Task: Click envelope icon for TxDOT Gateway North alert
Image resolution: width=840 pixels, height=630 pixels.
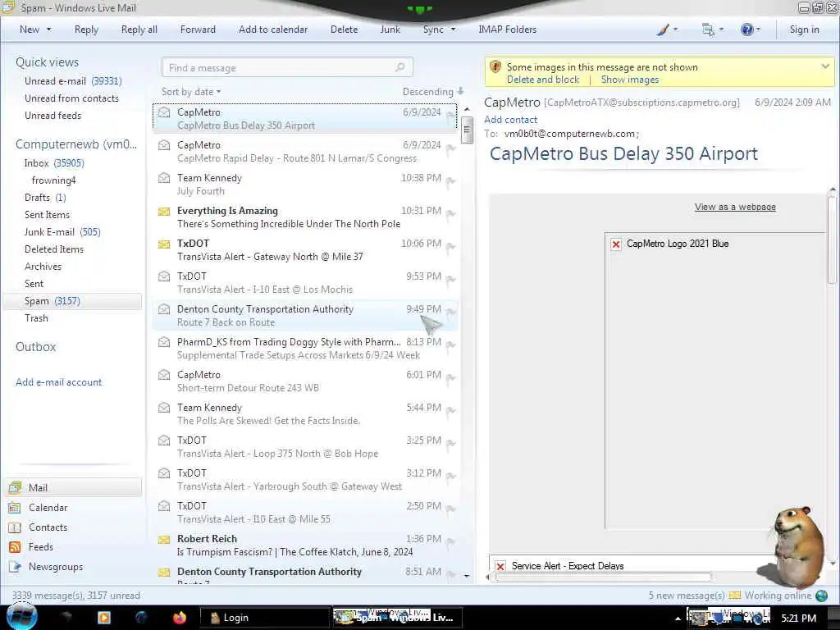Action: (164, 244)
